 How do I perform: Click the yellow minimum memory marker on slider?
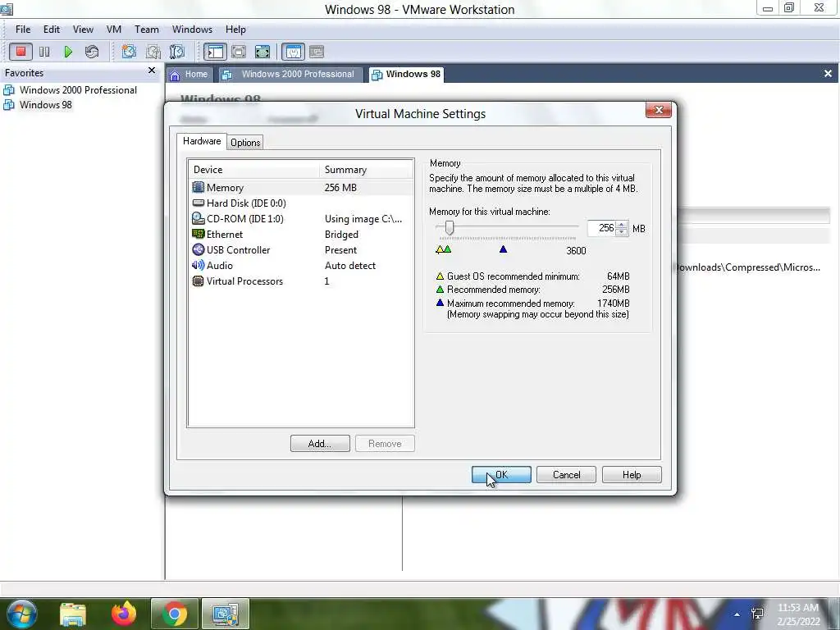point(440,249)
